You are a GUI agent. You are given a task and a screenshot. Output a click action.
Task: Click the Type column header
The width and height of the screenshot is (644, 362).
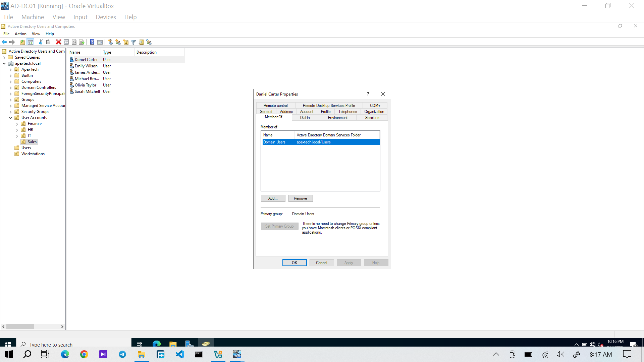118,52
